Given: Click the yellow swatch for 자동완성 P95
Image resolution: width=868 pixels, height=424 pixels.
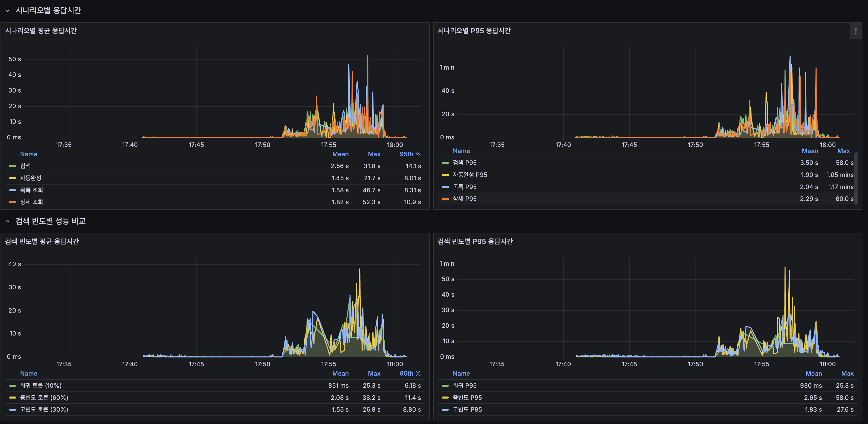Looking at the screenshot, I should pyautogui.click(x=445, y=175).
